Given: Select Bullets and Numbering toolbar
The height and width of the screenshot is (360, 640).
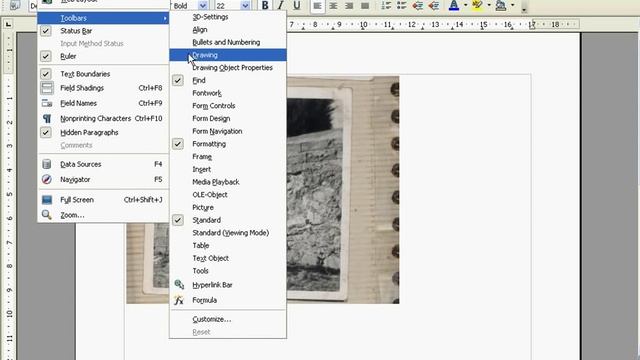Looking at the screenshot, I should click(228, 42).
